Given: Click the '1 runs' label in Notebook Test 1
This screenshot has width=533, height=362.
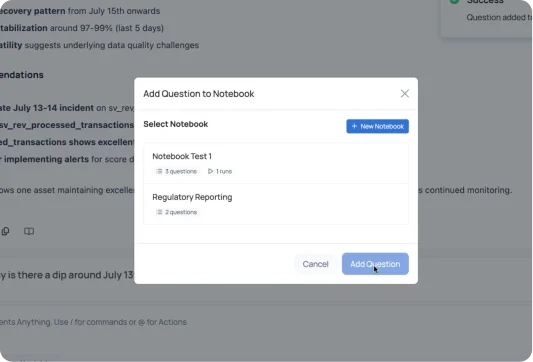Looking at the screenshot, I should pos(224,171).
